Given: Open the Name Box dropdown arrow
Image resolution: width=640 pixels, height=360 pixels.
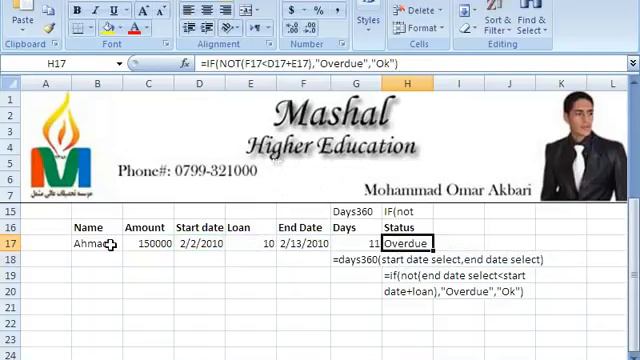Looking at the screenshot, I should (x=119, y=64).
